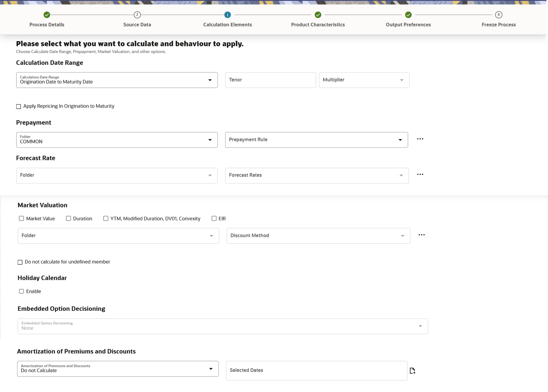Check the Market Value checkbox
Screen dimensions: 548x392
[x=21, y=218]
